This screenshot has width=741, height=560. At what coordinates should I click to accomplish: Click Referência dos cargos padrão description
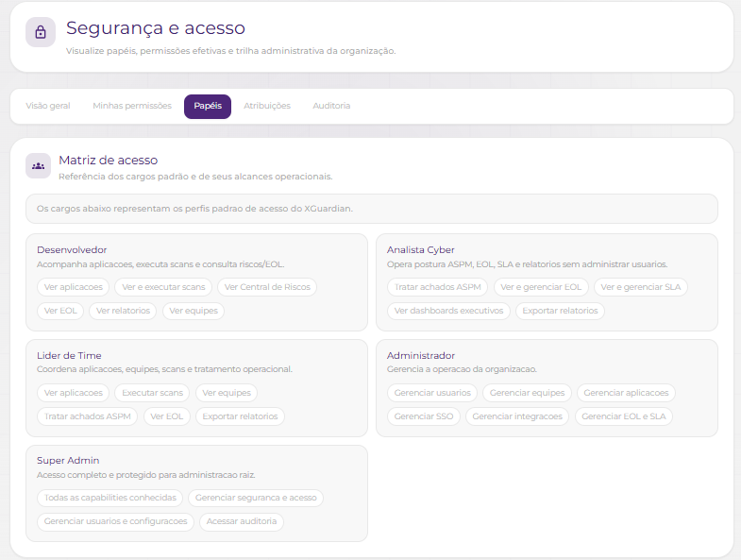[x=195, y=177]
